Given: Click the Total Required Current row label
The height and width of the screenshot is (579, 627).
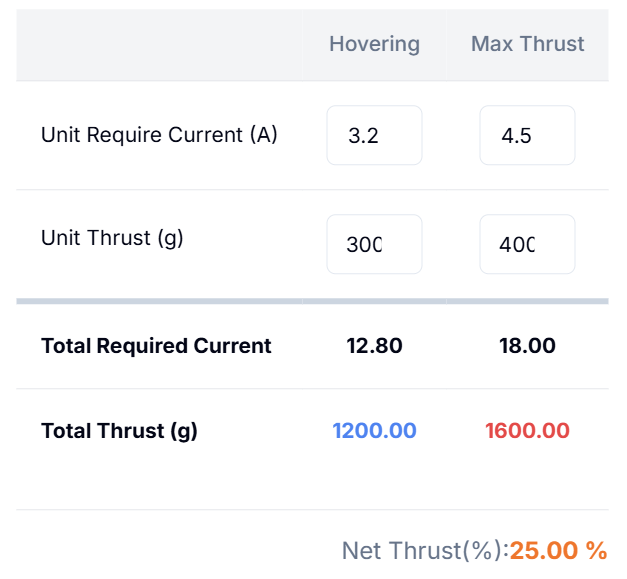Looking at the screenshot, I should [x=156, y=345].
